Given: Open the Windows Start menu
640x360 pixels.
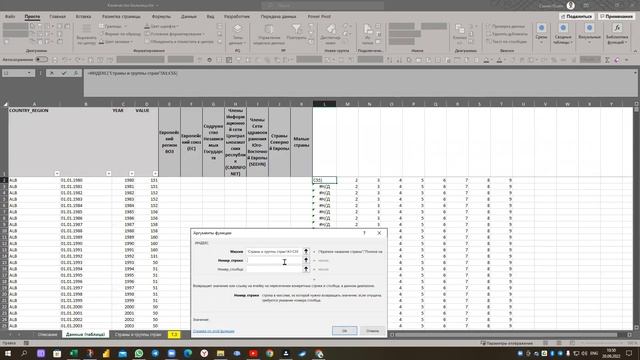Looking at the screenshot, I should pyautogui.click(x=8, y=353).
